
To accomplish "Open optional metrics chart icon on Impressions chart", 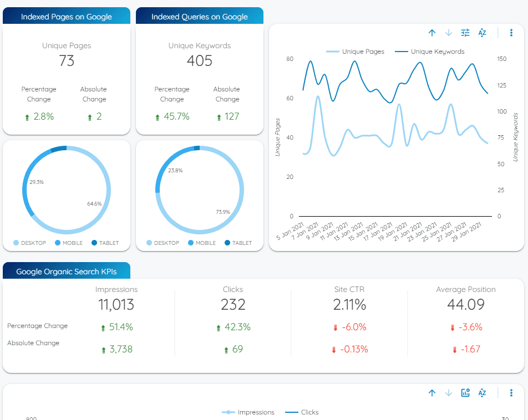I will (465, 393).
